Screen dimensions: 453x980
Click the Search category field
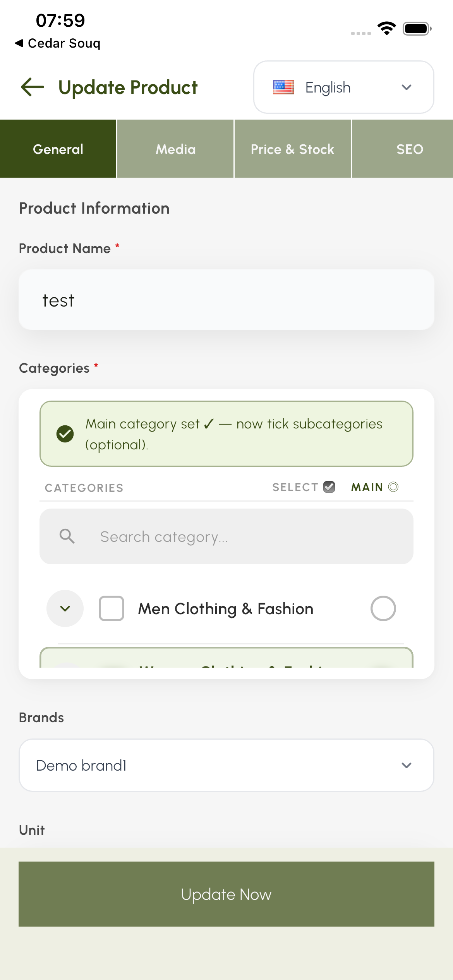click(x=240, y=536)
